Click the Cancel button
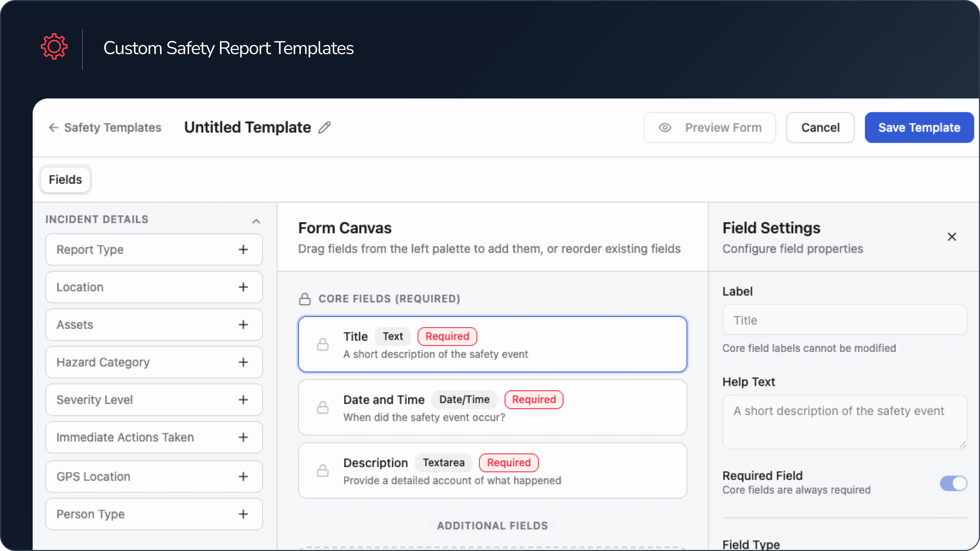This screenshot has height=551, width=980. coord(820,127)
